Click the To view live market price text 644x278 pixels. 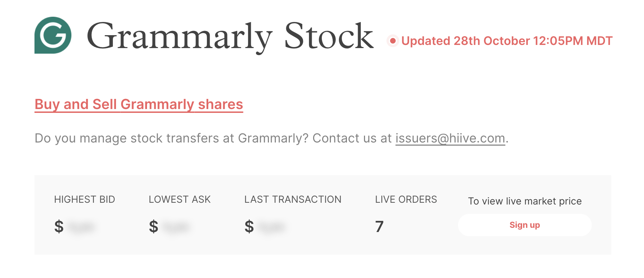point(525,201)
